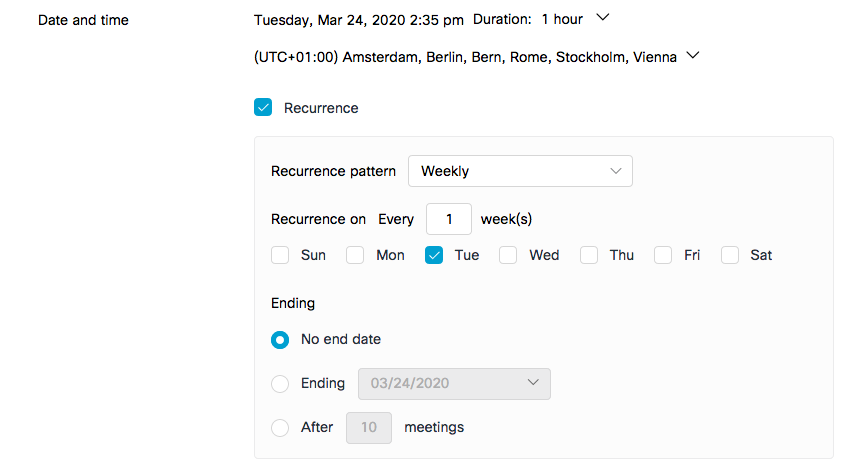The width and height of the screenshot is (859, 473).
Task: Select the After meetings radio button
Action: tap(280, 427)
